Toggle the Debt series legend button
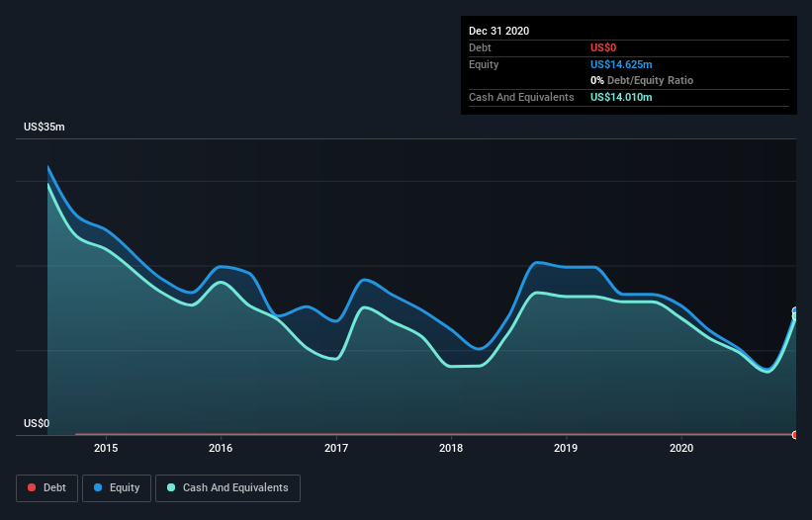The image size is (812, 520). [x=47, y=488]
